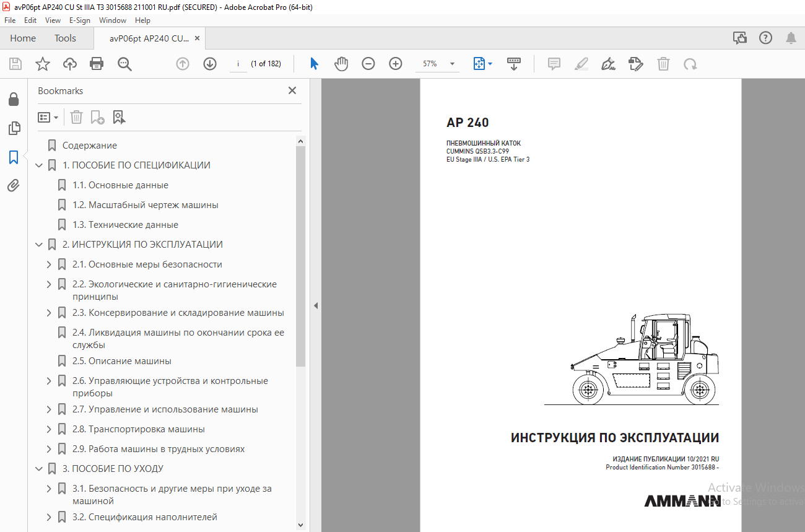This screenshot has width=805, height=532.
Task: Open the find text magnifier tool
Action: click(x=124, y=64)
